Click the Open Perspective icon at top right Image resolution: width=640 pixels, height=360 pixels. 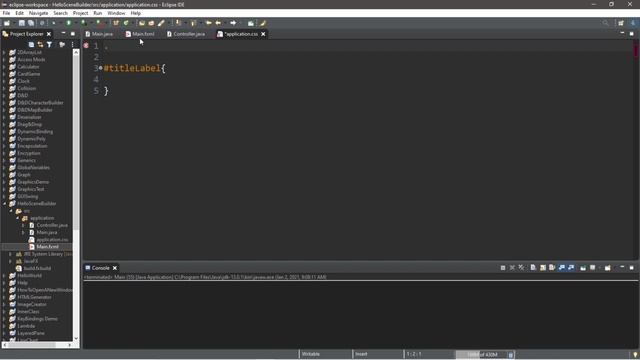(621, 23)
